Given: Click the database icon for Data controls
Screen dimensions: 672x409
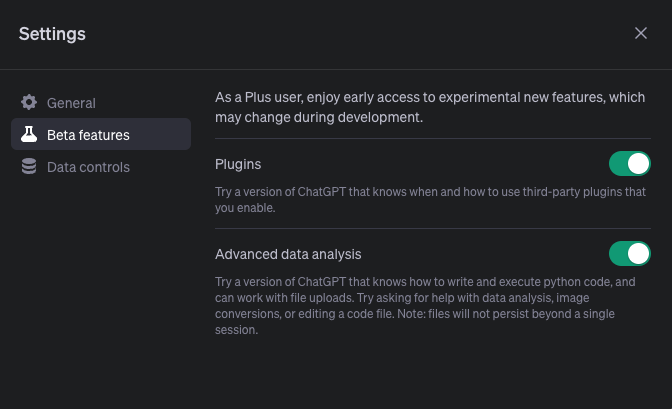Looking at the screenshot, I should (x=29, y=166).
